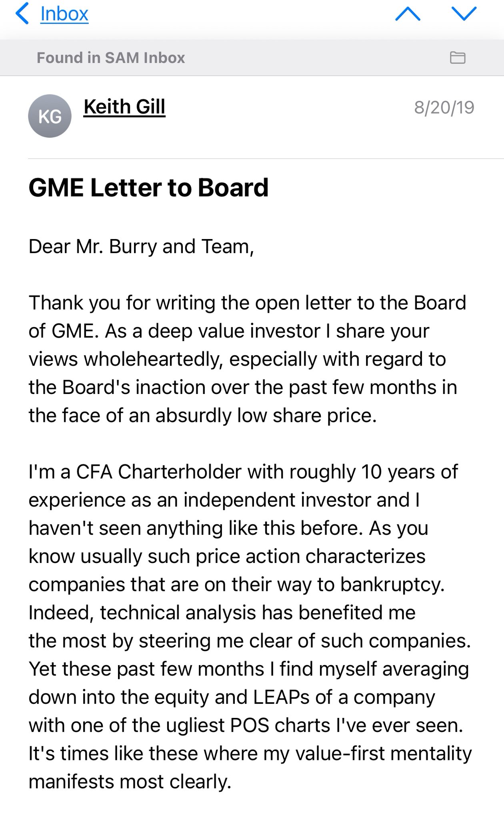Tap the phrase "manifests most clearly"

(x=130, y=782)
